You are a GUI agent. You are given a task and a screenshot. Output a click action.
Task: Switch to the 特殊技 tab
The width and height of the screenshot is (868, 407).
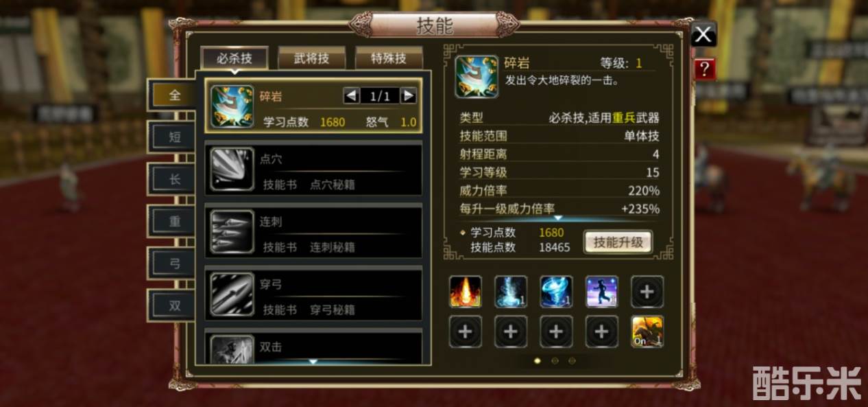click(x=389, y=58)
